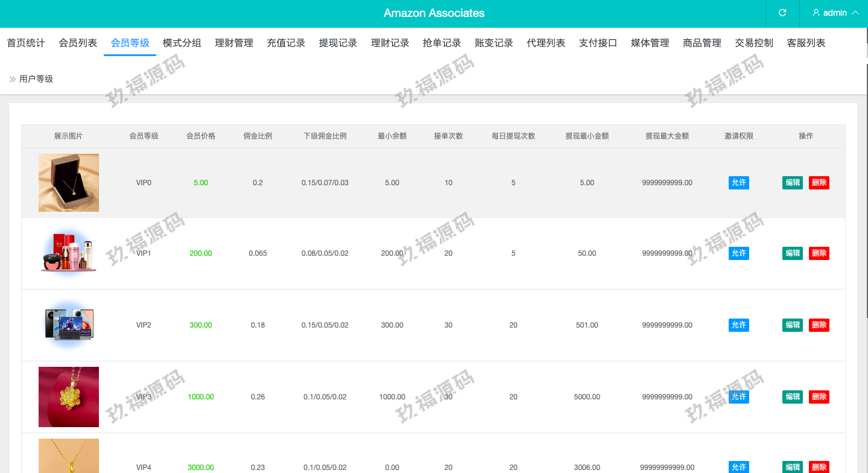
Task: Delete the VIP1 level row
Action: pyautogui.click(x=819, y=253)
